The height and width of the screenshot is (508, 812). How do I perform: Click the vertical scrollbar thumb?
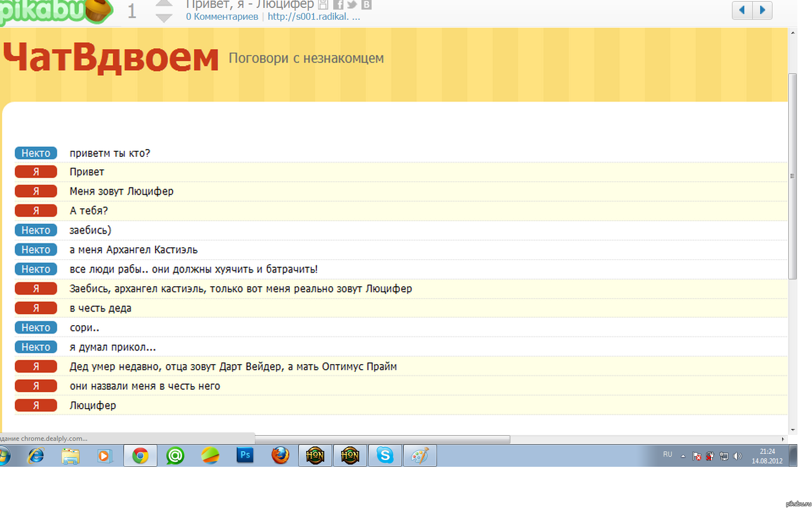(x=792, y=176)
